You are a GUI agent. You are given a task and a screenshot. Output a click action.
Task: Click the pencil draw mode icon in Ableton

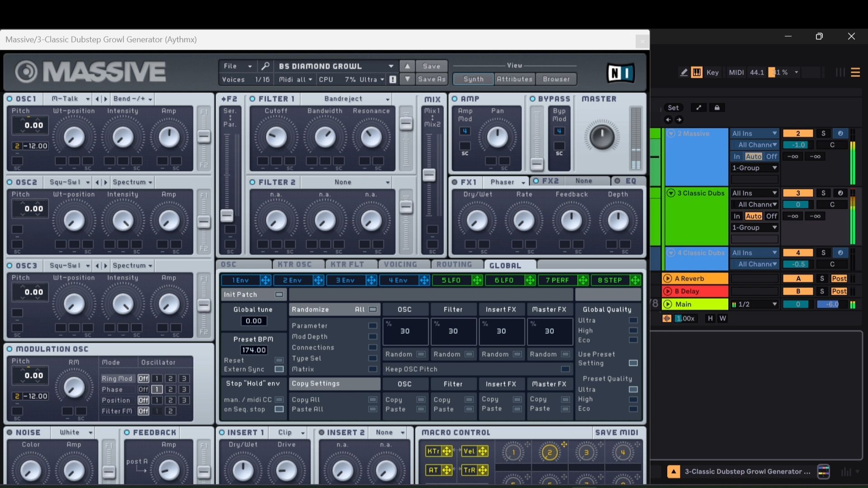tap(684, 72)
